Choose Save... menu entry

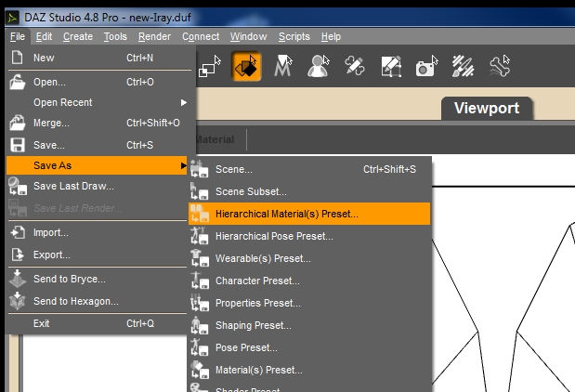(x=98, y=145)
